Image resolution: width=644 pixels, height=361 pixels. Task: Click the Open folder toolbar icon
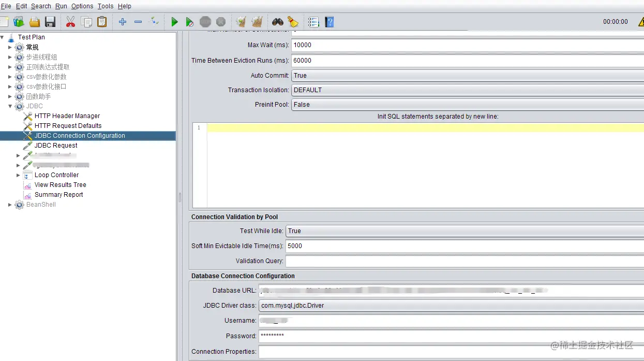(x=35, y=22)
